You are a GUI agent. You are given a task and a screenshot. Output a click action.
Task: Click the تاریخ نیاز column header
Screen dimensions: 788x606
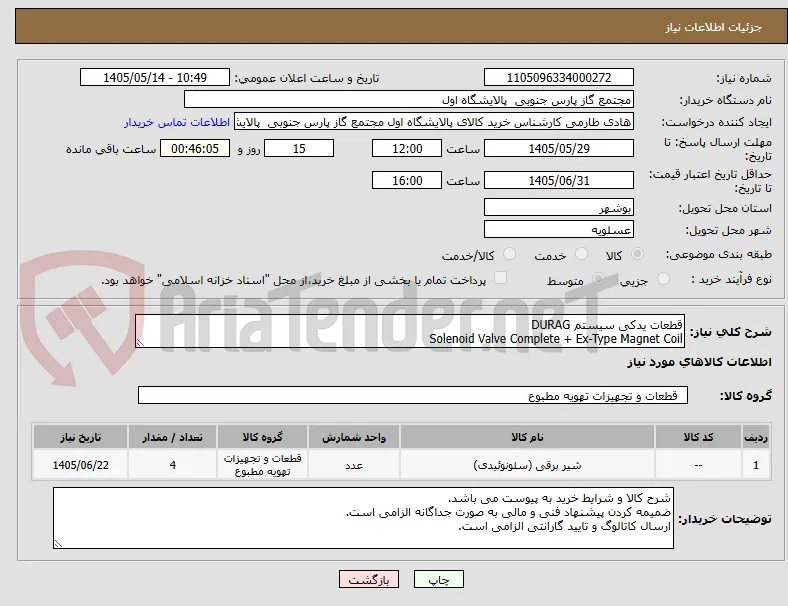pos(80,437)
